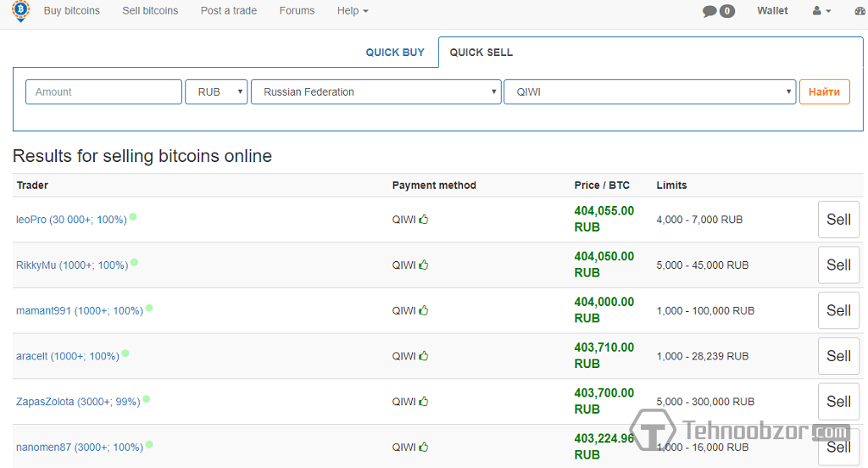Open the messages chat bubble icon

pos(709,11)
